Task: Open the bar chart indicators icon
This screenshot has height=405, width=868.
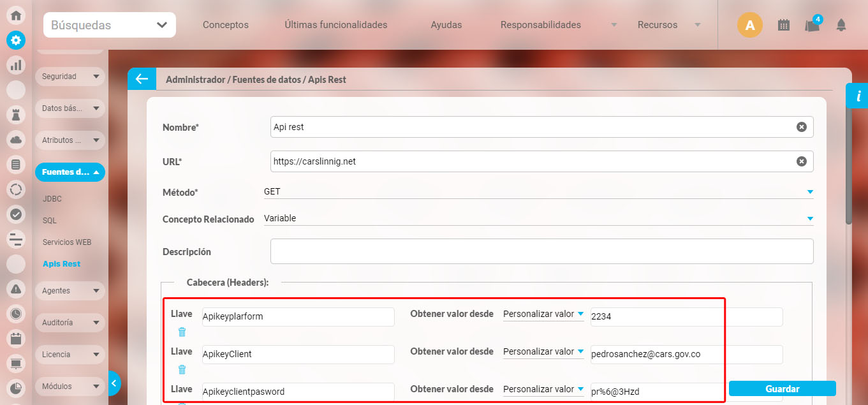Action: (x=16, y=65)
